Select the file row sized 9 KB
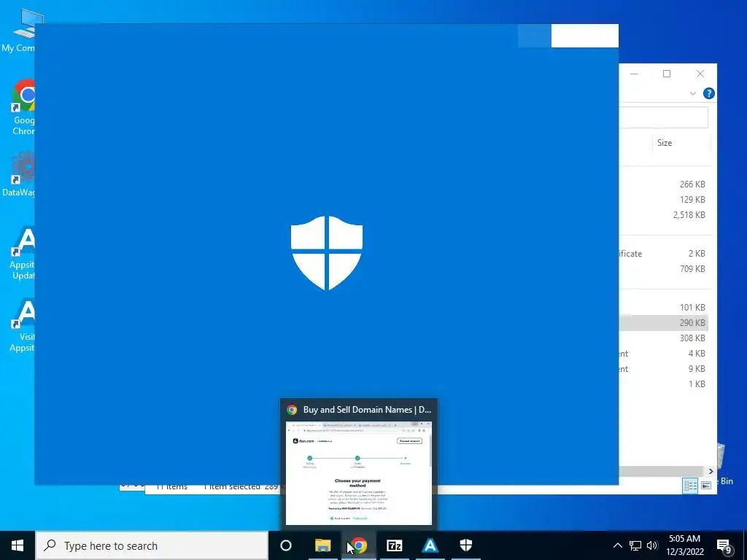The height and width of the screenshot is (560, 747). (663, 368)
